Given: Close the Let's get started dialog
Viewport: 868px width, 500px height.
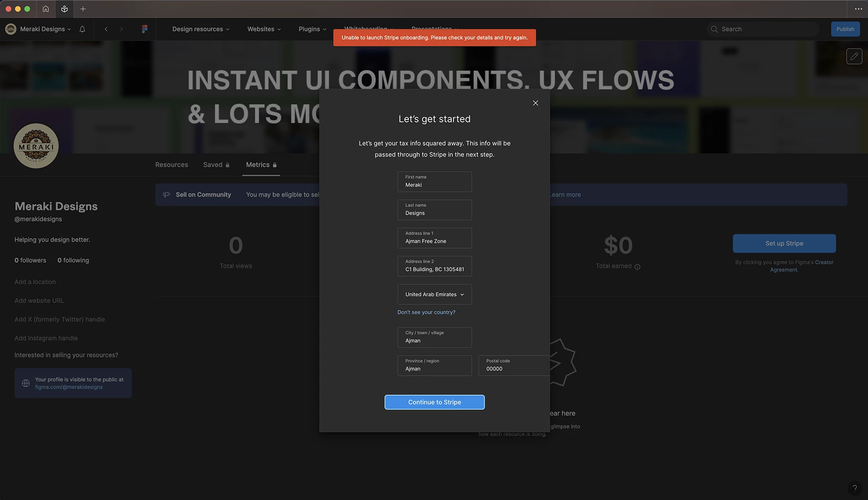Looking at the screenshot, I should (x=535, y=103).
